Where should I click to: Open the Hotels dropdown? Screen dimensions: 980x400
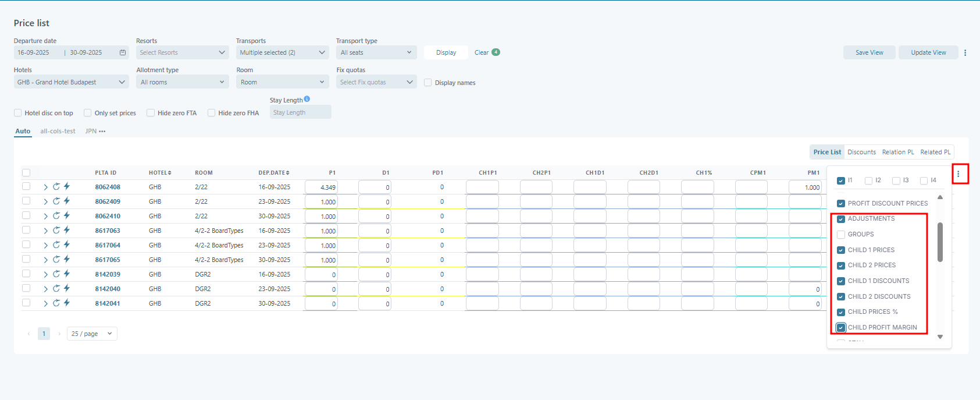(71, 82)
